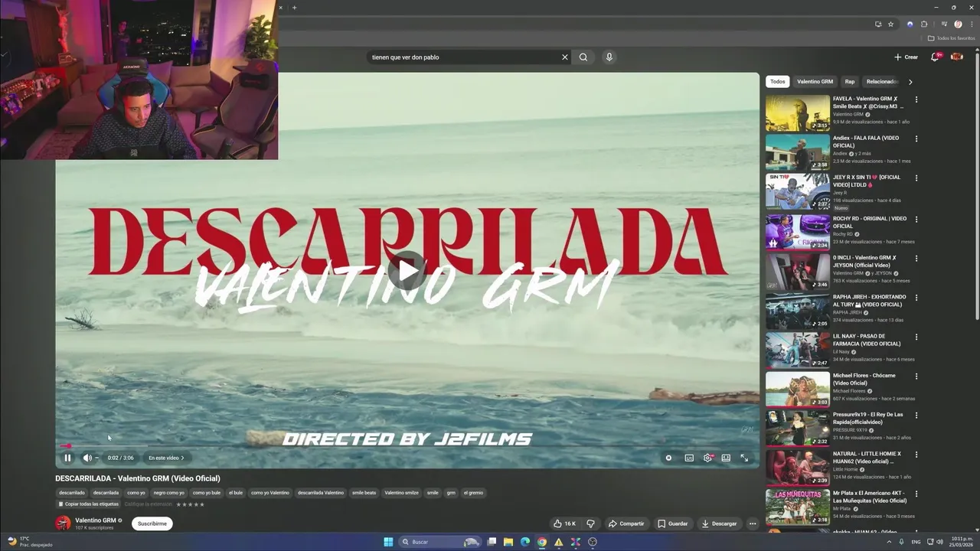Click the Descargar button
The image size is (980, 551).
click(x=719, y=523)
